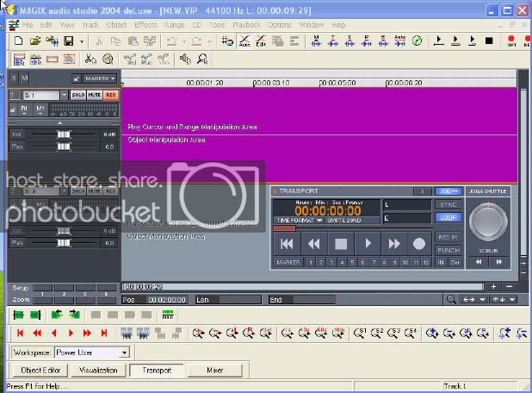Click the green circular sync icon
The width and height of the screenshot is (532, 393).
pyautogui.click(x=417, y=41)
